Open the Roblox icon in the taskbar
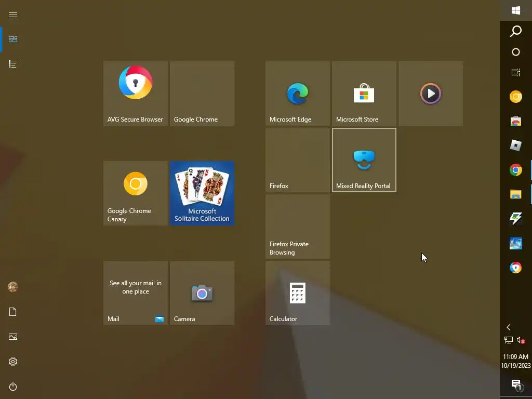Viewport: 532px width, 399px height. pos(516,145)
